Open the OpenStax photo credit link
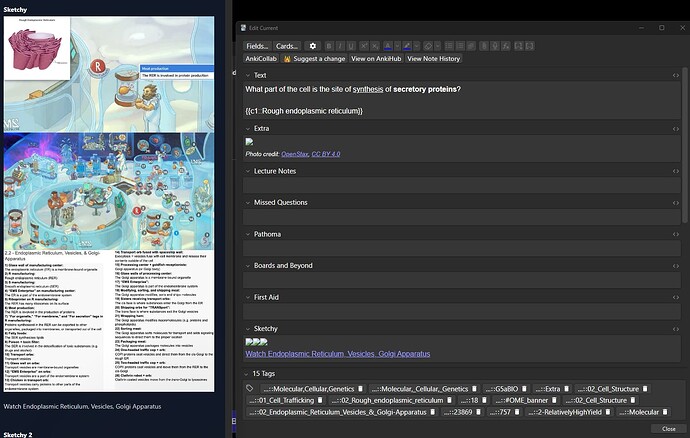This screenshot has height=438, width=690. coord(294,154)
